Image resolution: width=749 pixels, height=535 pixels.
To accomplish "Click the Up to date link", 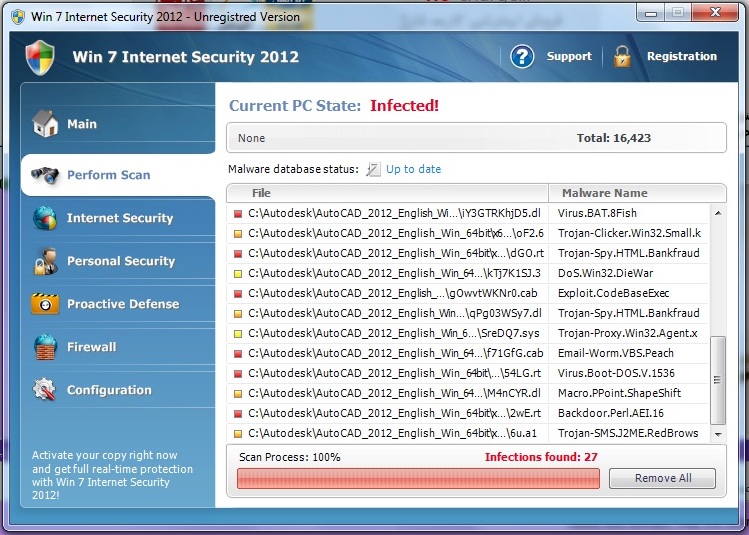I will pyautogui.click(x=413, y=169).
